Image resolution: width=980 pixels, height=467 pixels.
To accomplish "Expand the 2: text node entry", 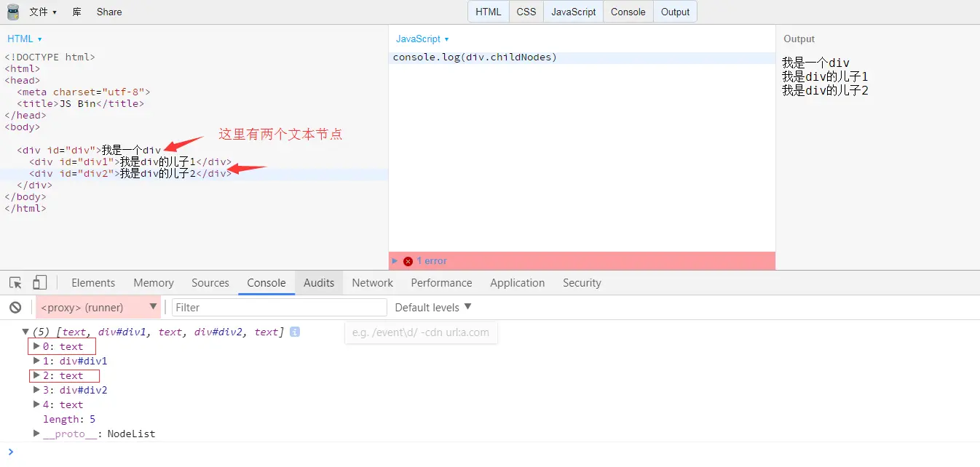I will pyautogui.click(x=37, y=375).
